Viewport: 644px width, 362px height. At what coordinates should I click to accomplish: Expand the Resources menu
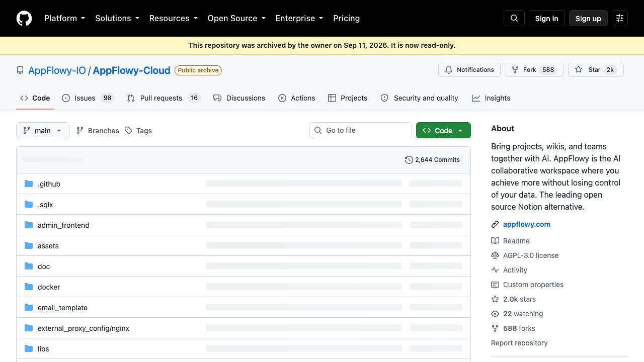[x=174, y=18]
